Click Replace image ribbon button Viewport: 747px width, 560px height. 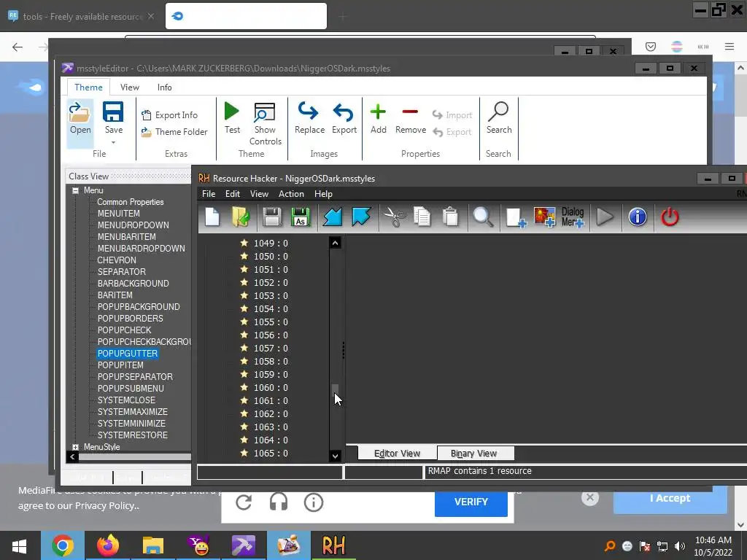point(309,118)
